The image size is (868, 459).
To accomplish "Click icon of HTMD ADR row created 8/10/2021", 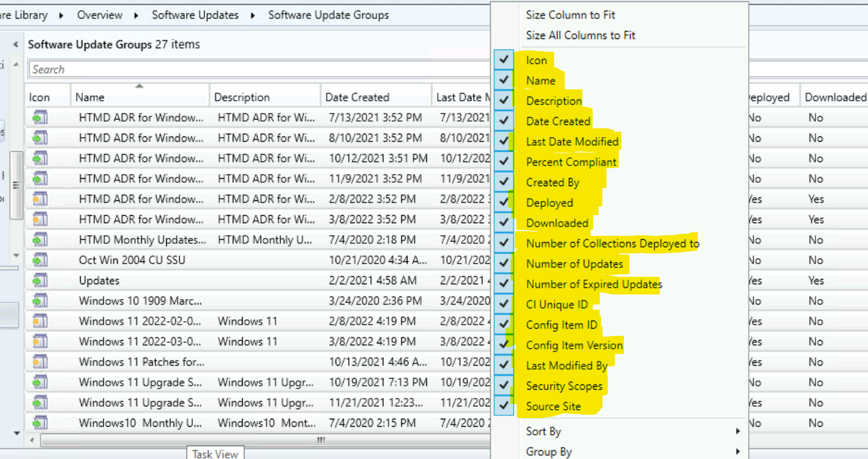I will point(40,138).
